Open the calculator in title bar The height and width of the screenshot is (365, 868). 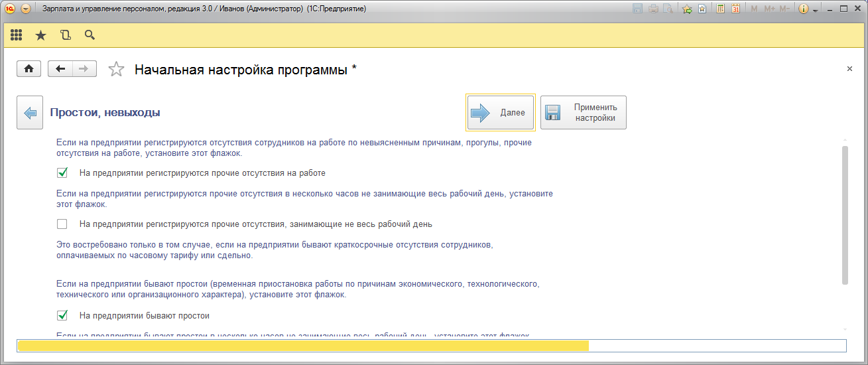[721, 9]
